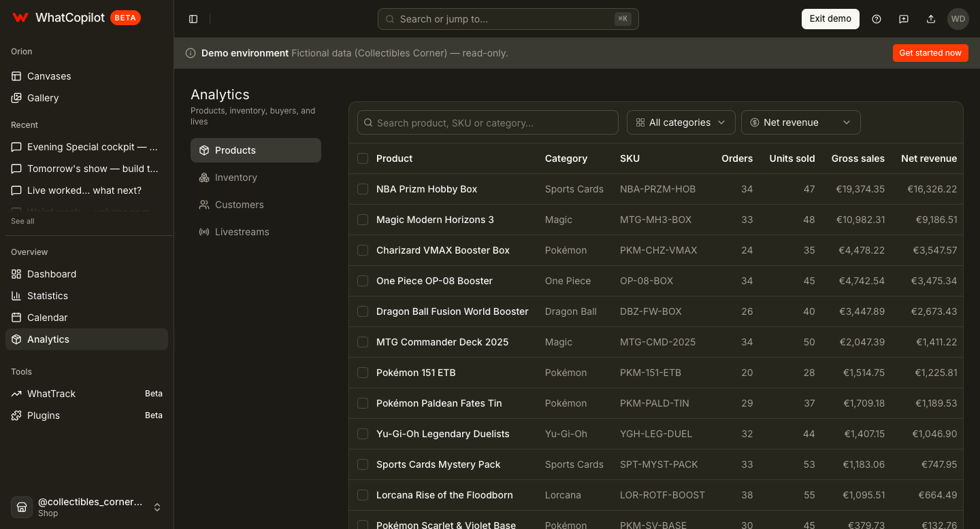
Task: Click the Canvases layout icon
Action: 16,76
